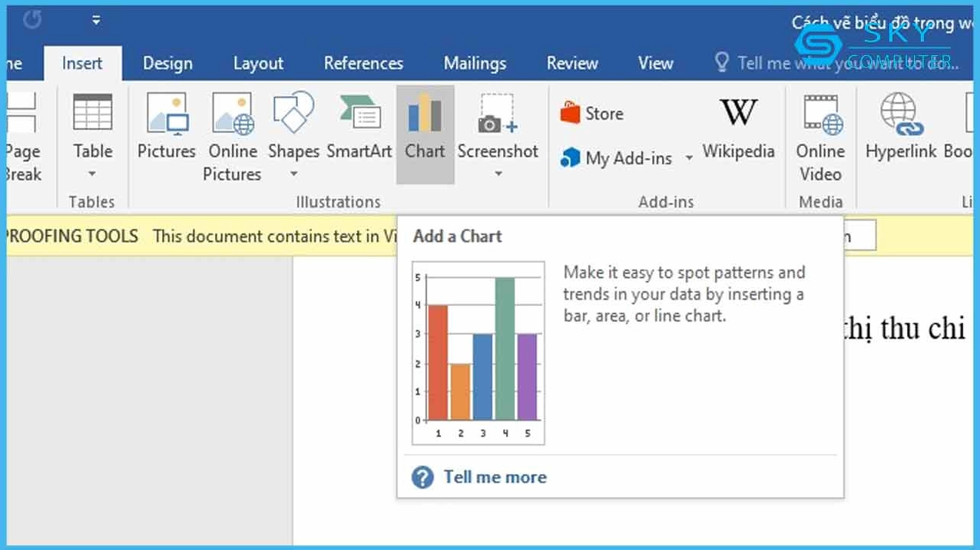This screenshot has width=980, height=550.
Task: Insert a Table from the ribbon
Action: [93, 135]
